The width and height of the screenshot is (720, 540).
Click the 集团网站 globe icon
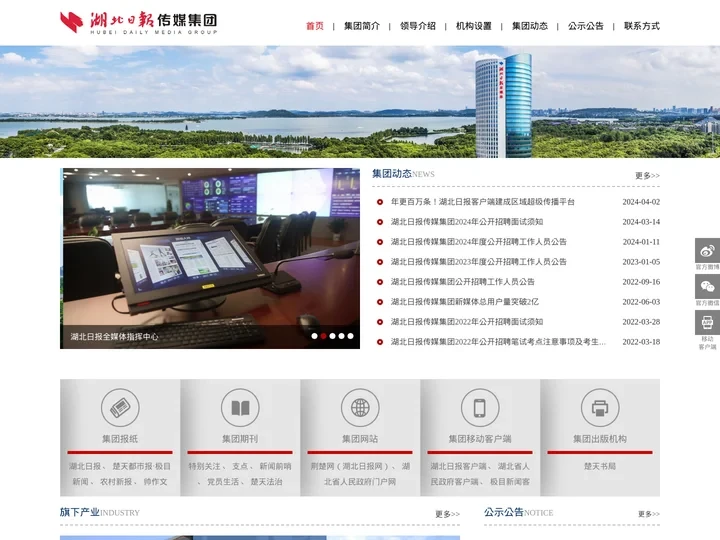tap(360, 407)
